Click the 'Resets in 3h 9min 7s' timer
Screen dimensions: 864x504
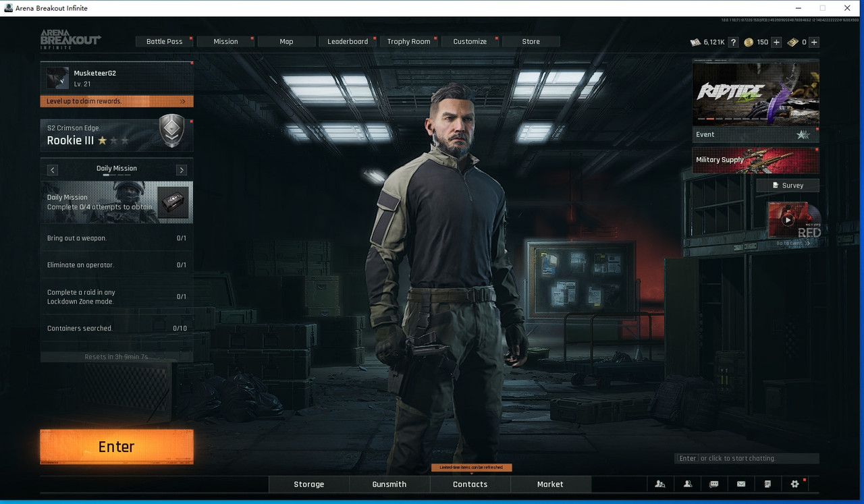[x=116, y=357]
